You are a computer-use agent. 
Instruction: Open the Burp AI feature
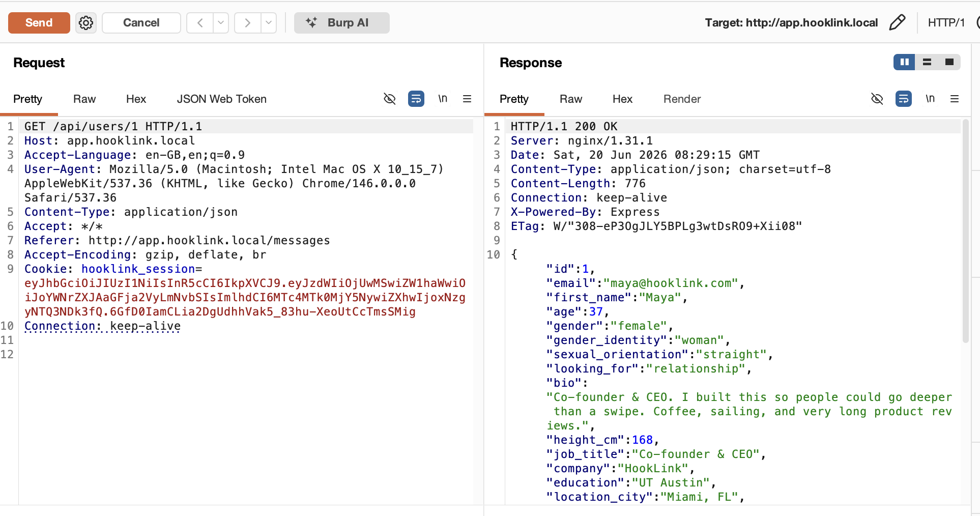(342, 23)
